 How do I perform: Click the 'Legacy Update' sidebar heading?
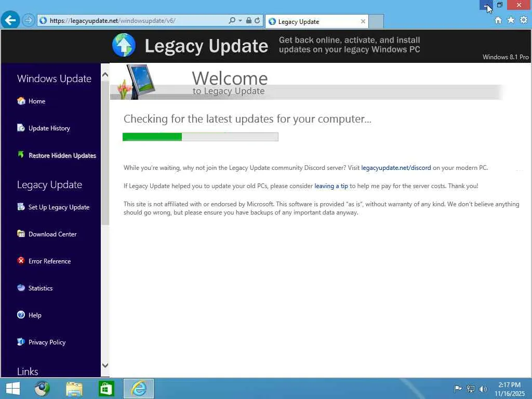point(49,185)
